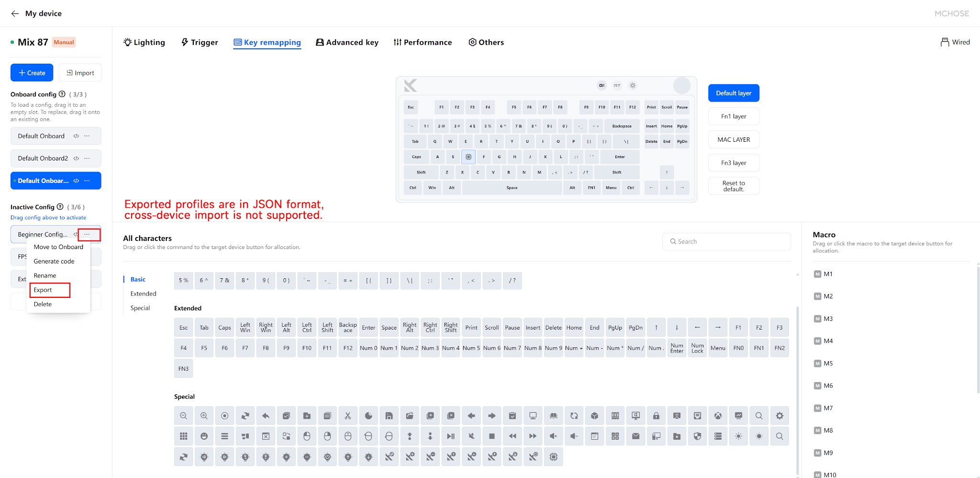
Task: Pick the scissors cut special key
Action: click(348, 416)
